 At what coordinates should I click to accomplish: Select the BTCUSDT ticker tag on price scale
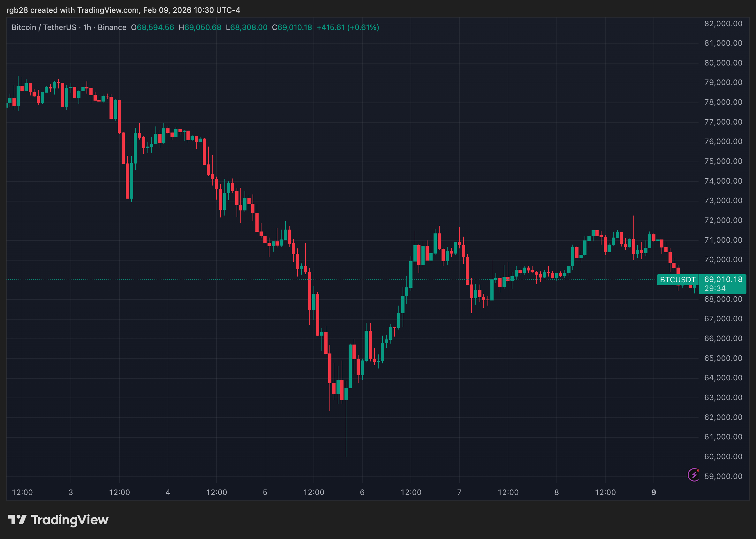coord(677,280)
